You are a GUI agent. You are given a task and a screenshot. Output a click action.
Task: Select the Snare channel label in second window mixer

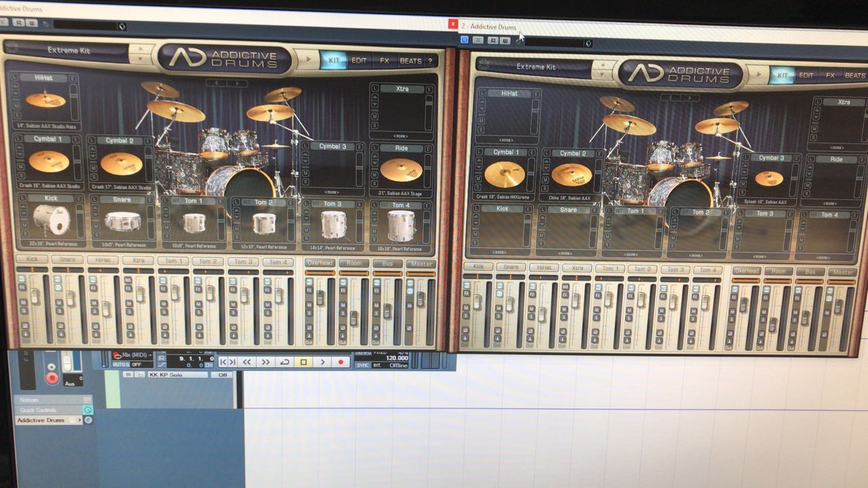pyautogui.click(x=512, y=267)
